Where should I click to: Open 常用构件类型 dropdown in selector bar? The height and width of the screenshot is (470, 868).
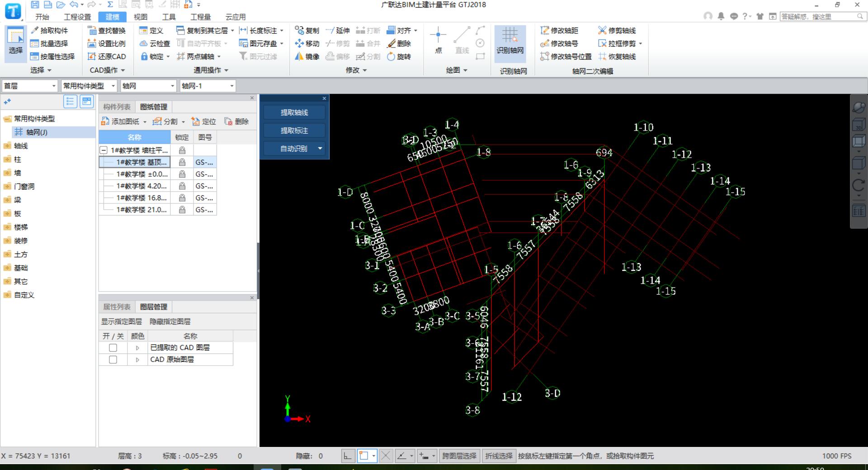tap(89, 86)
